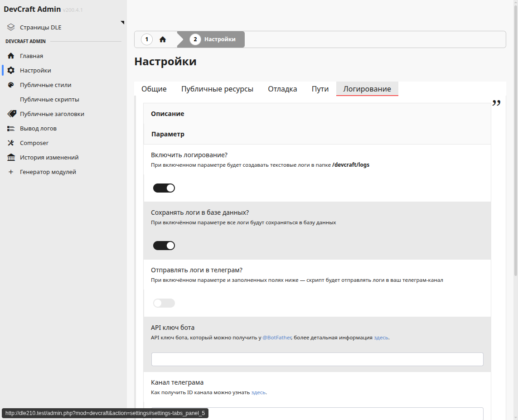
Task: Click the plus icon for Генератор модулей
Action: [11, 172]
